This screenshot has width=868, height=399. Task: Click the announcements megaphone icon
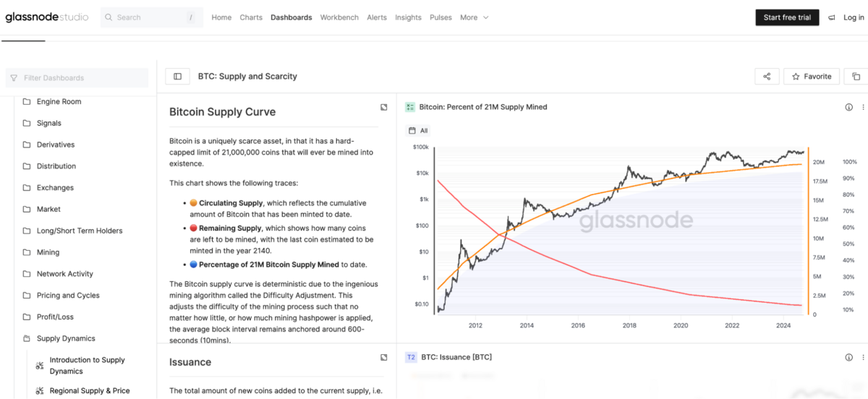pyautogui.click(x=831, y=17)
